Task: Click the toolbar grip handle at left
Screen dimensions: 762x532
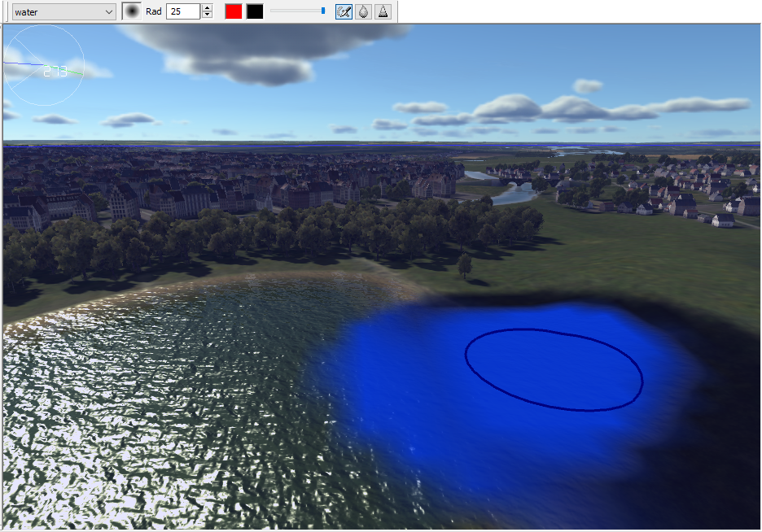Action: coord(6,11)
